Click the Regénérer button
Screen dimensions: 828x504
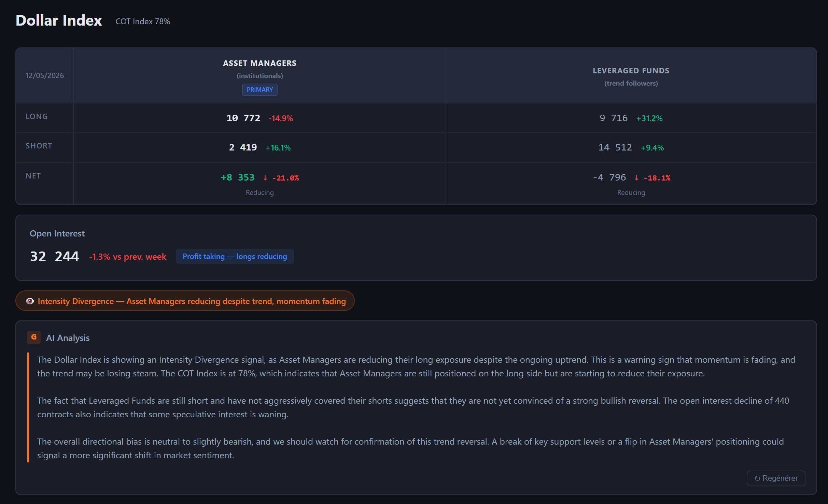776,478
